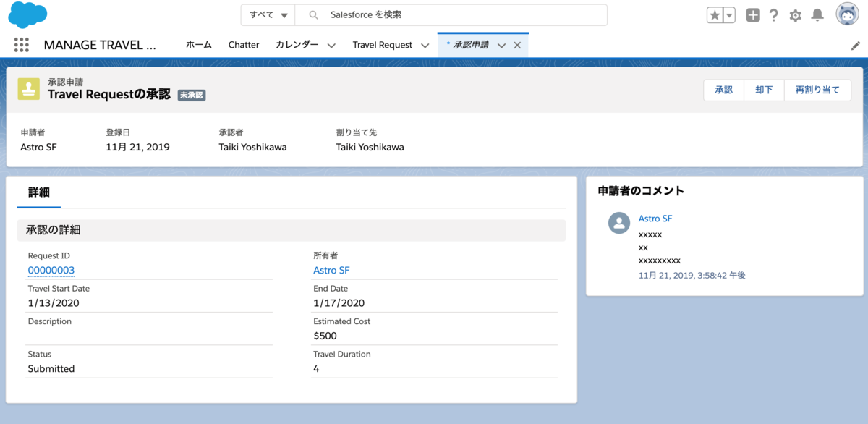This screenshot has width=868, height=424.
Task: Go to the ホーム tab
Action: (199, 45)
